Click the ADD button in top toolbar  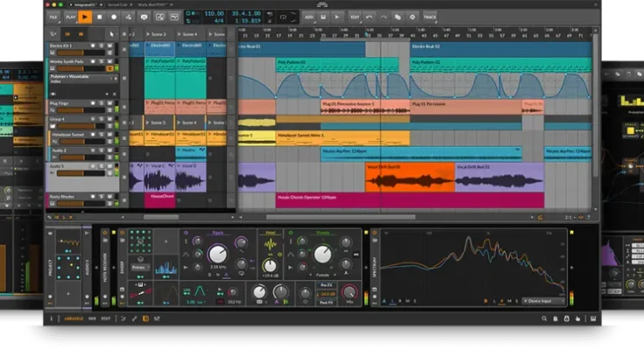[309, 17]
